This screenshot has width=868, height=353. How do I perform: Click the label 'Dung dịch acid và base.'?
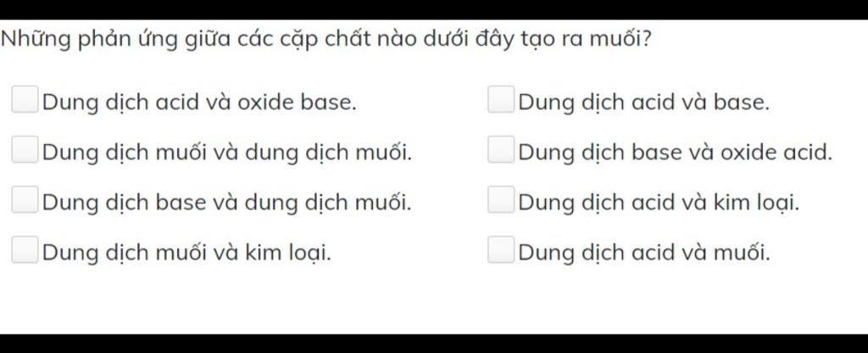[x=644, y=103]
